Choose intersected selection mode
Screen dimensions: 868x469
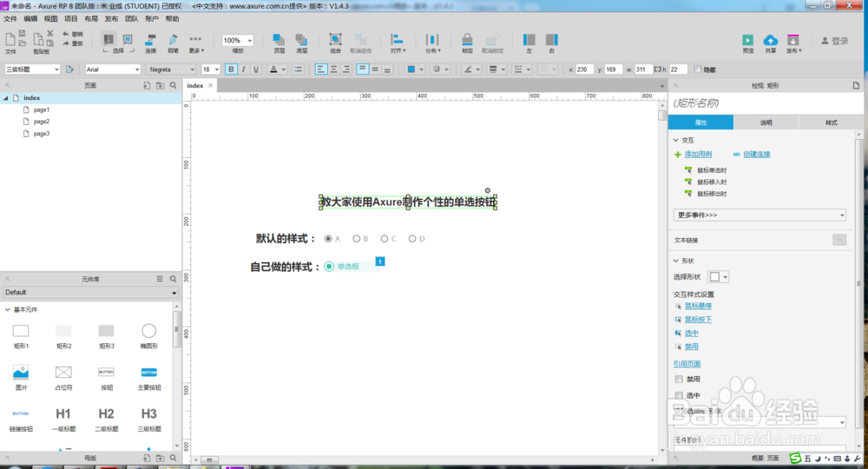108,39
